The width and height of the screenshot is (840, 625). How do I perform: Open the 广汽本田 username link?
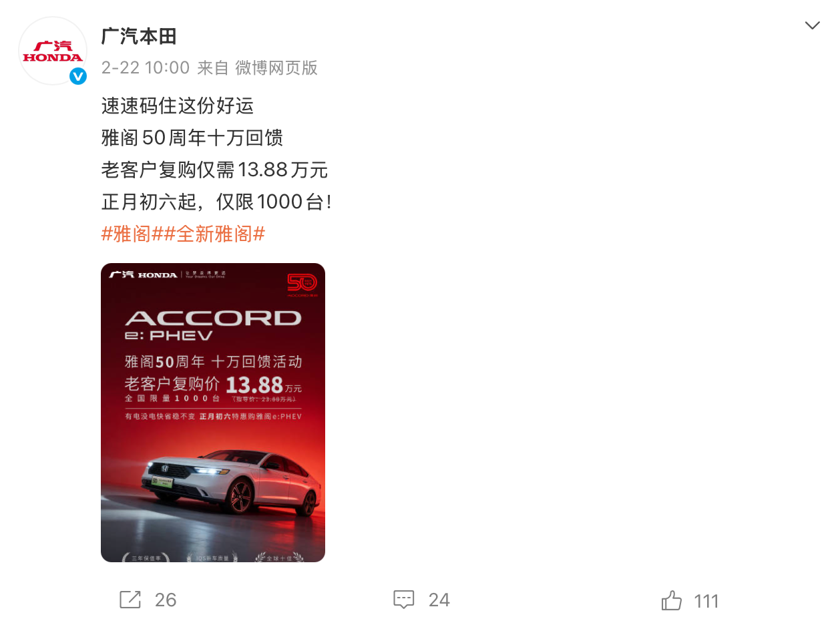(139, 36)
